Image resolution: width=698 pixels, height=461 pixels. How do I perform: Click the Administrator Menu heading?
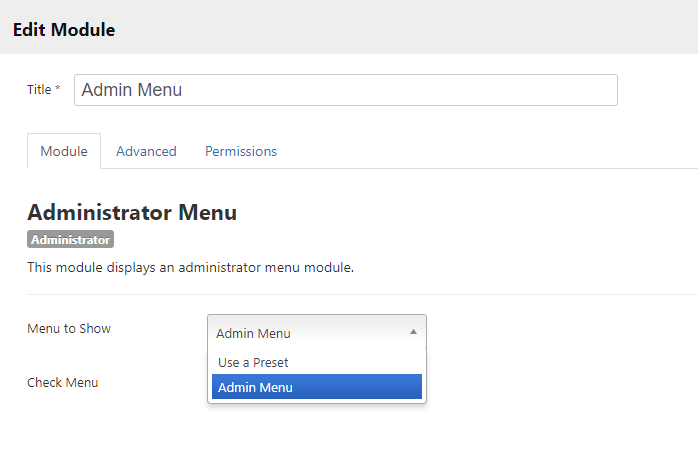tap(132, 212)
